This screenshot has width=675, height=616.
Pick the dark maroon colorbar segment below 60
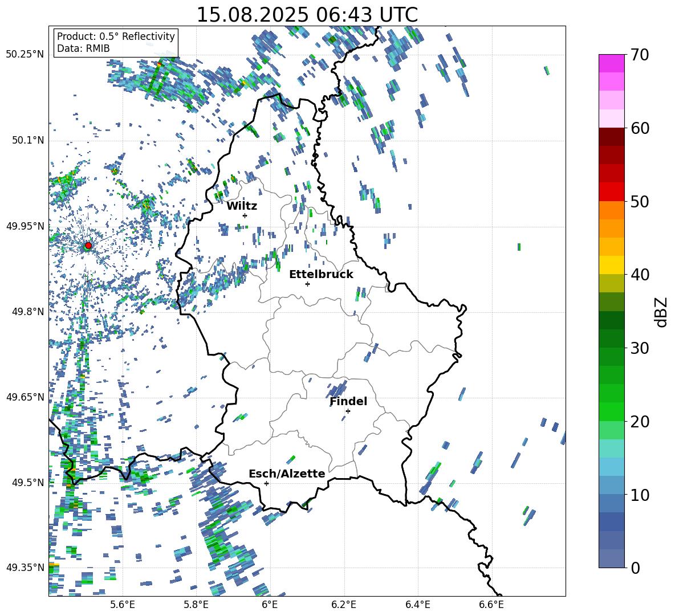point(611,137)
